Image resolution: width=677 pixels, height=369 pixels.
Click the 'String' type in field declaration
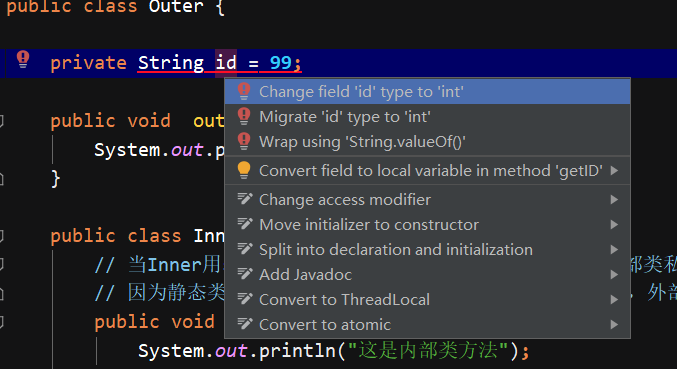point(171,63)
